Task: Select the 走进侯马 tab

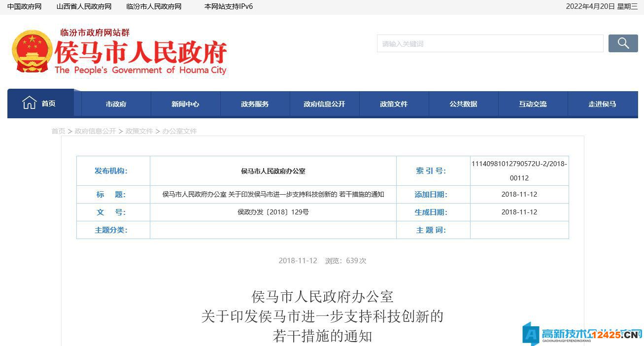Action: pos(602,104)
